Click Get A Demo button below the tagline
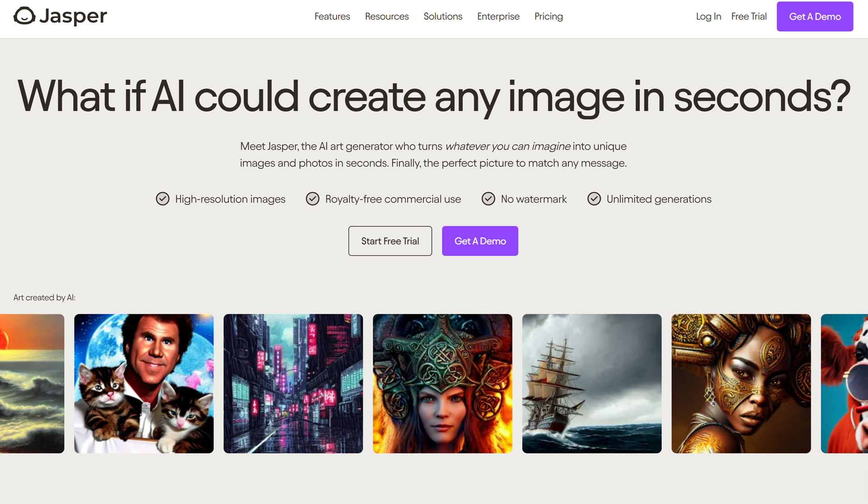 click(480, 241)
